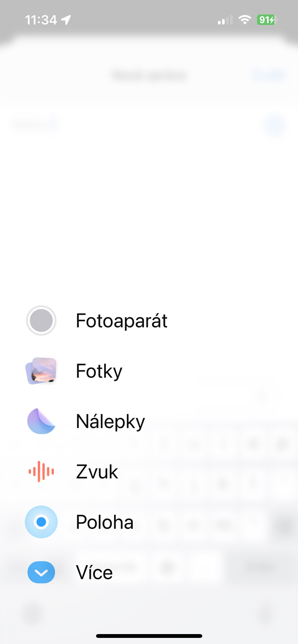Choose the Fotky menu label

coord(99,371)
